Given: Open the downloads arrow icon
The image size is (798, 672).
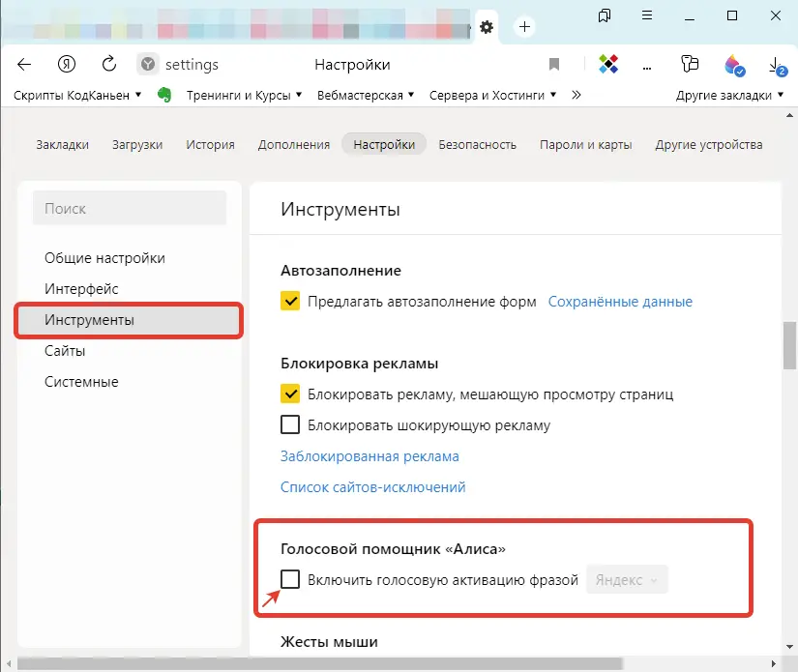Looking at the screenshot, I should coord(776,65).
